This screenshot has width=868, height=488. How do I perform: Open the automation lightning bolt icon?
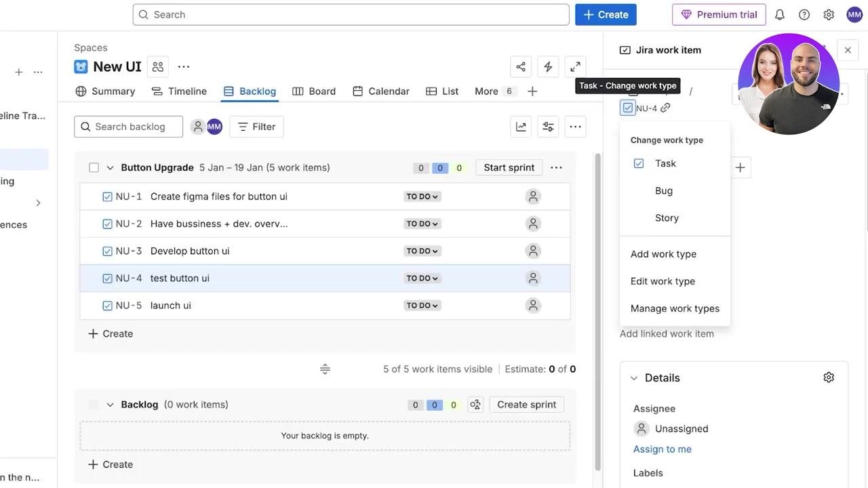click(548, 66)
